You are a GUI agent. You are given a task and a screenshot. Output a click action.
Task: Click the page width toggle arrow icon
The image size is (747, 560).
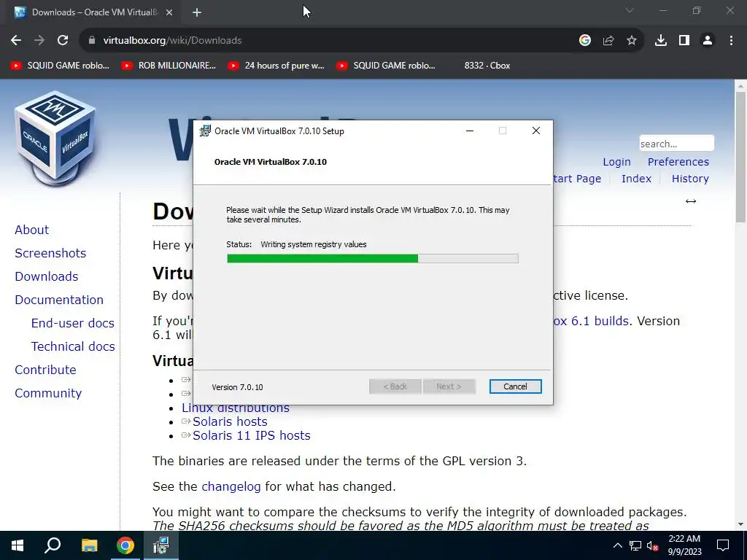tap(691, 201)
